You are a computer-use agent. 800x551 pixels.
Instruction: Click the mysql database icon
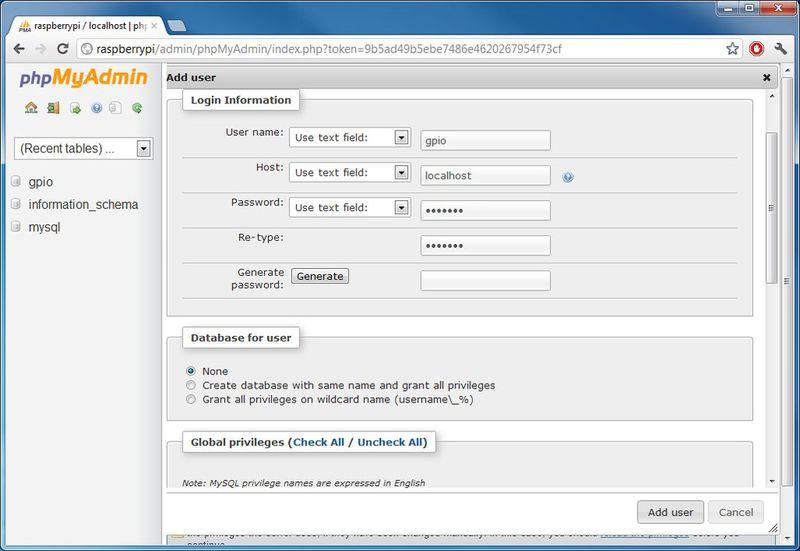16,226
